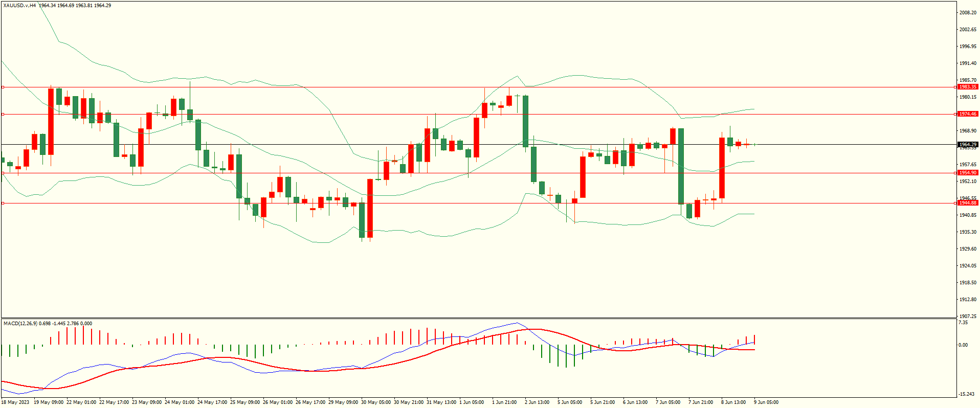Image resolution: width=980 pixels, height=408 pixels.
Task: Click the 19 May 09:00 time label
Action: click(49, 402)
